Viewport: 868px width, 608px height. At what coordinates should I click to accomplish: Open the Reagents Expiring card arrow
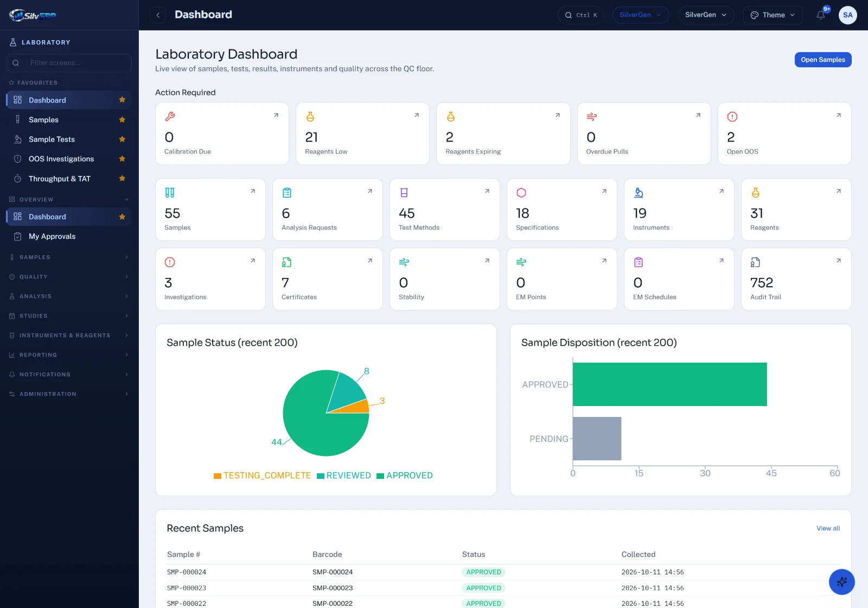click(558, 115)
